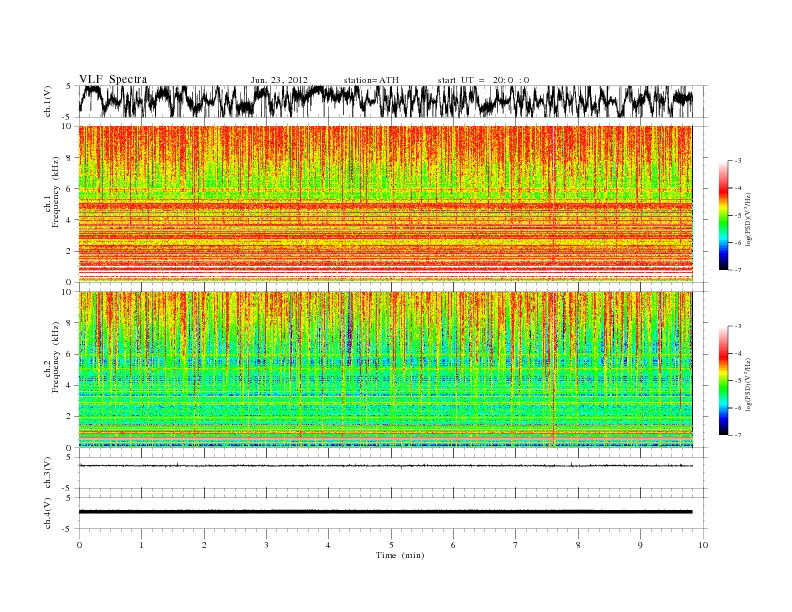This screenshot has width=792, height=612.
Task: Click the '7' tick on the time axis
Action: [516, 545]
